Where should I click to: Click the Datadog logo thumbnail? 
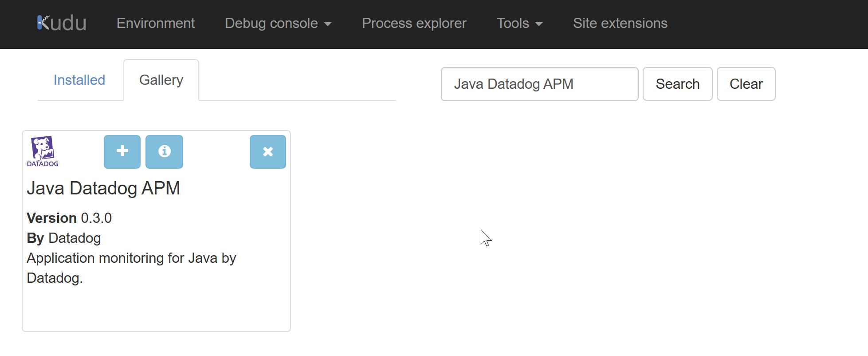click(43, 151)
